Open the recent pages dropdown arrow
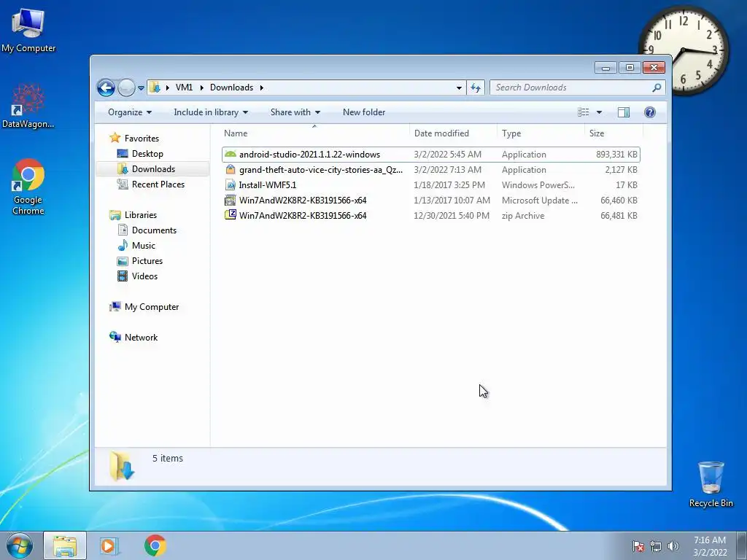 pos(141,88)
